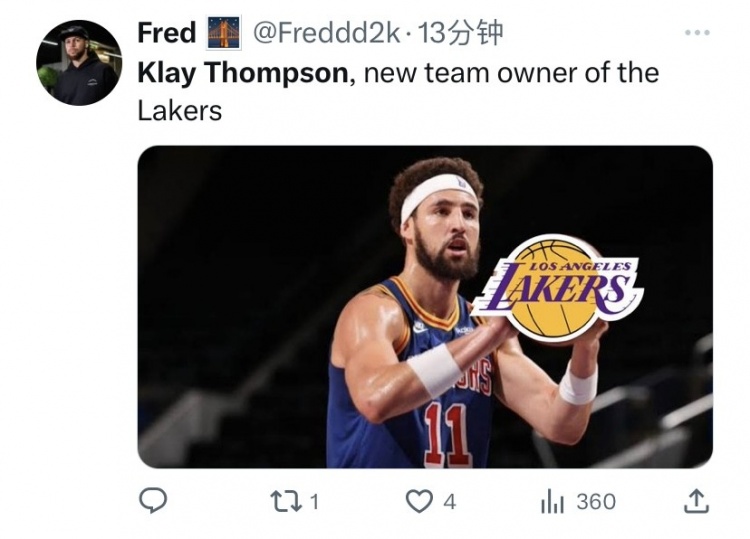
Task: Like the tweet with the heart icon
Action: point(421,501)
